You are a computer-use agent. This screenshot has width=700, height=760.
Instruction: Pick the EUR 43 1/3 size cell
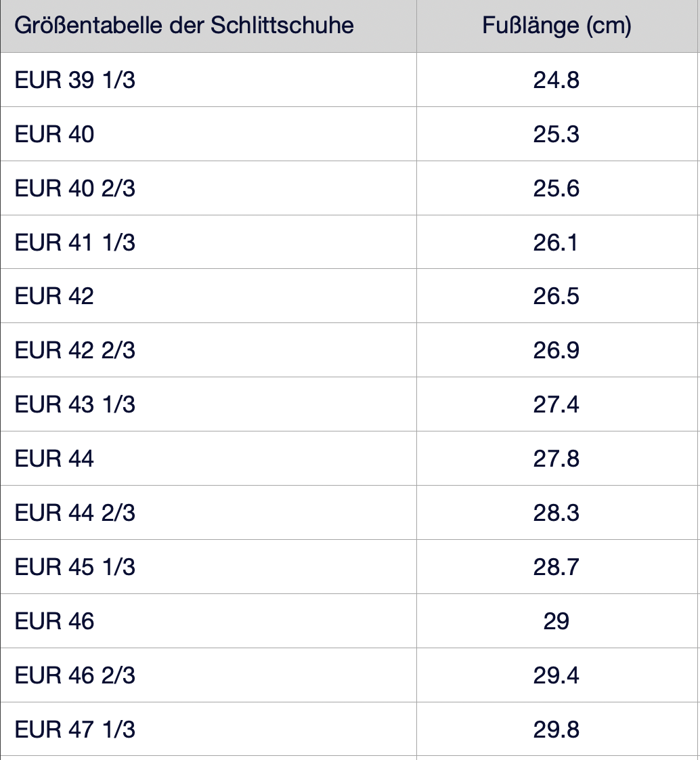[x=75, y=405]
